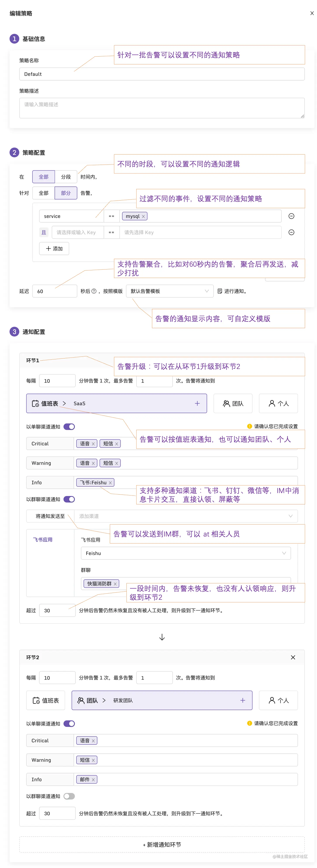
Task: Select 全部 for the time period
Action: [43, 176]
